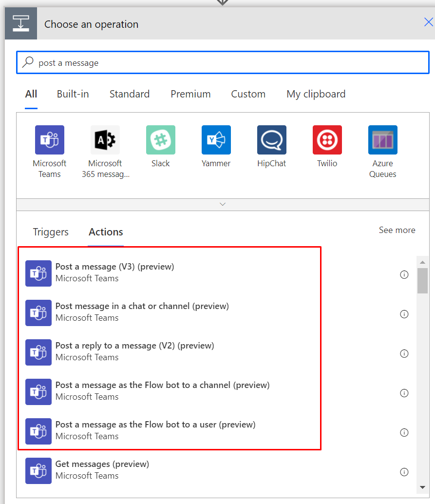Select the Twilio connector icon
This screenshot has height=504, width=435.
[x=327, y=140]
